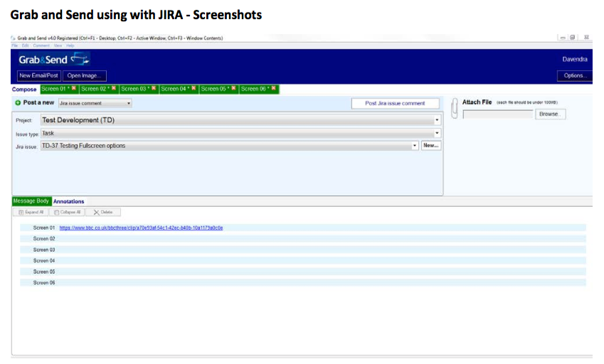The width and height of the screenshot is (604, 364).
Task: Click the Expand All button
Action: (x=31, y=212)
